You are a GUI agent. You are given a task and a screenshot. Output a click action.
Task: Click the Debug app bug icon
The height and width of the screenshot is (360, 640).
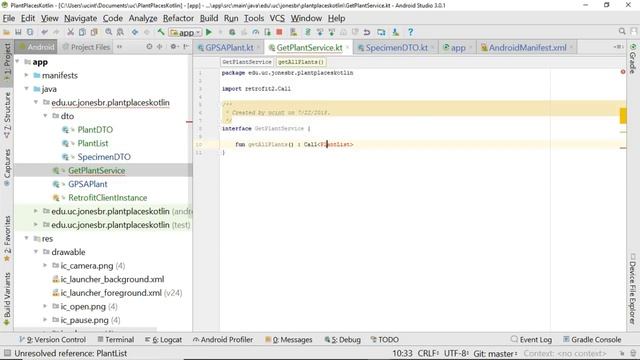[x=232, y=32]
